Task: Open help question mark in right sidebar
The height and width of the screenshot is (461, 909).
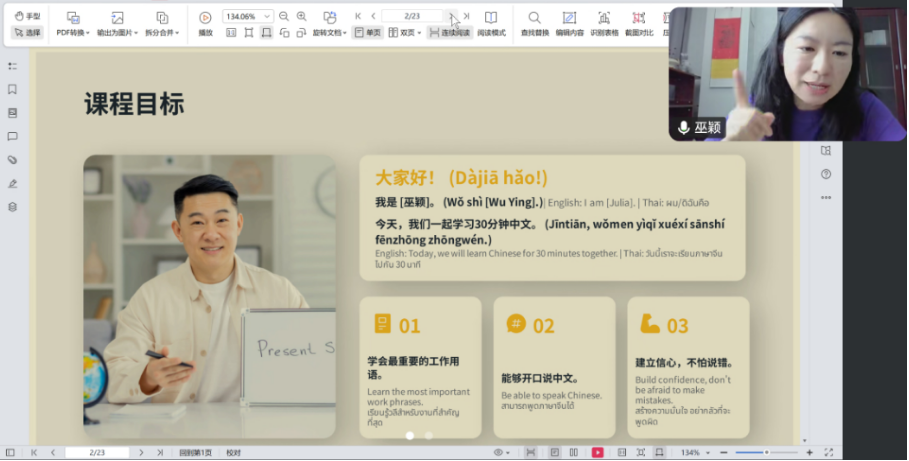Action: tap(826, 174)
